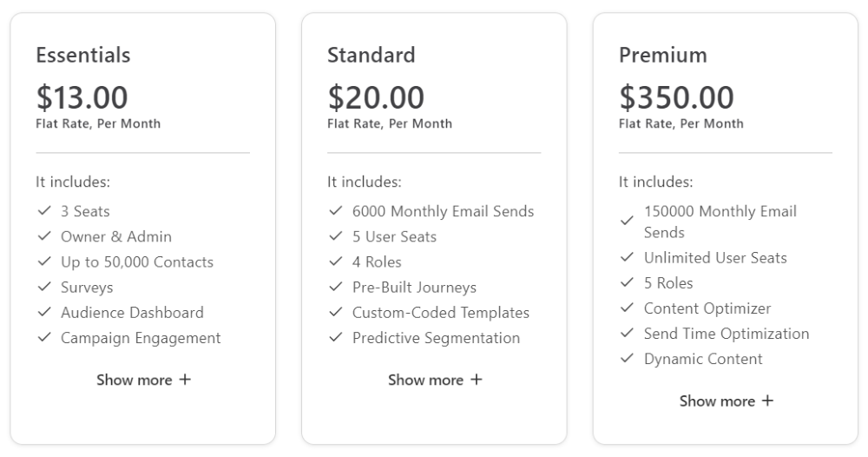Click Custom-Coded Templates feature text
The image size is (868, 457).
tap(441, 312)
